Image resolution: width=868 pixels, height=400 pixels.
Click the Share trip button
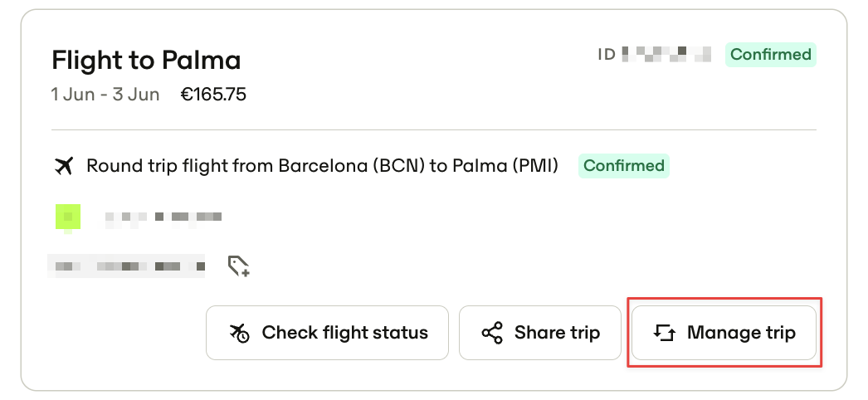click(x=539, y=333)
